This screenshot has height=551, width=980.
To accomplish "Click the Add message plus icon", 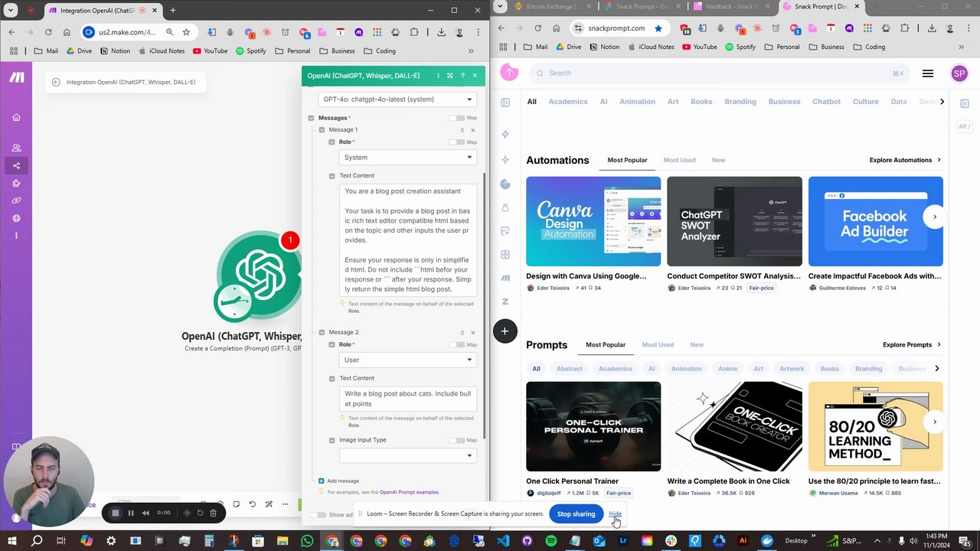I will tap(321, 481).
